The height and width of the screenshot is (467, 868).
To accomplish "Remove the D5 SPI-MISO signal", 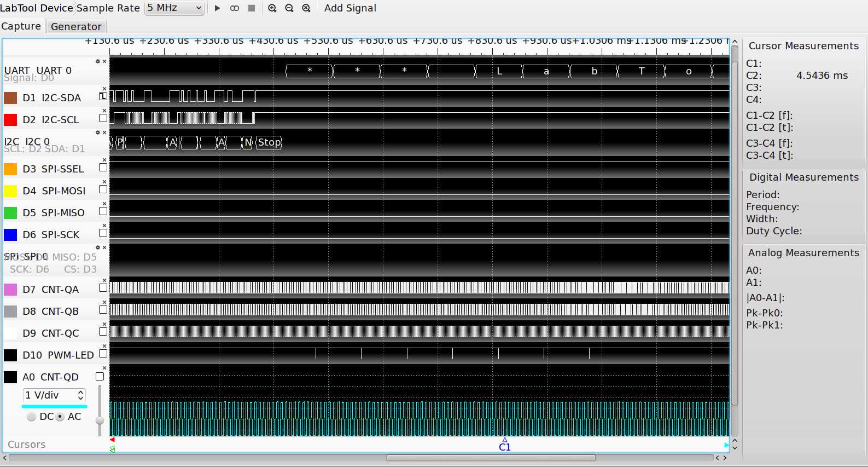I will click(x=104, y=204).
